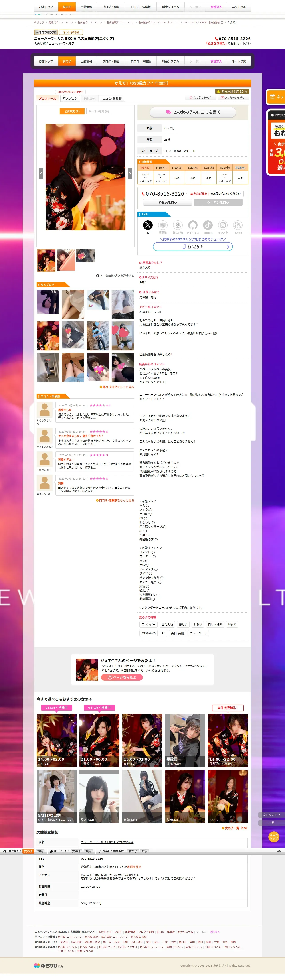
Task: Open the X (Twitter) SNS icon
Action: pos(148,225)
